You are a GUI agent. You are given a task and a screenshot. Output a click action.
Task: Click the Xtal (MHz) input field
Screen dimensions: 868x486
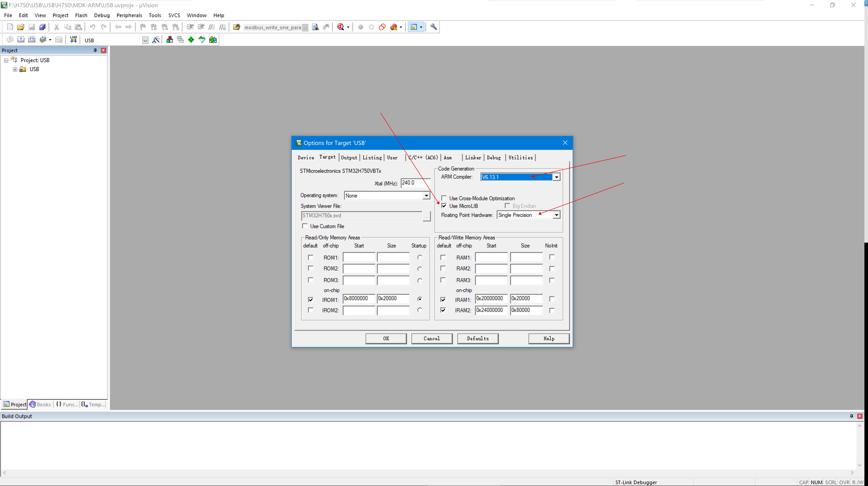[415, 183]
